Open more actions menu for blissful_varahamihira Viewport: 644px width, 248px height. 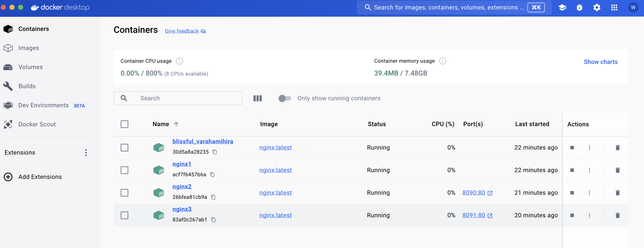tap(589, 147)
